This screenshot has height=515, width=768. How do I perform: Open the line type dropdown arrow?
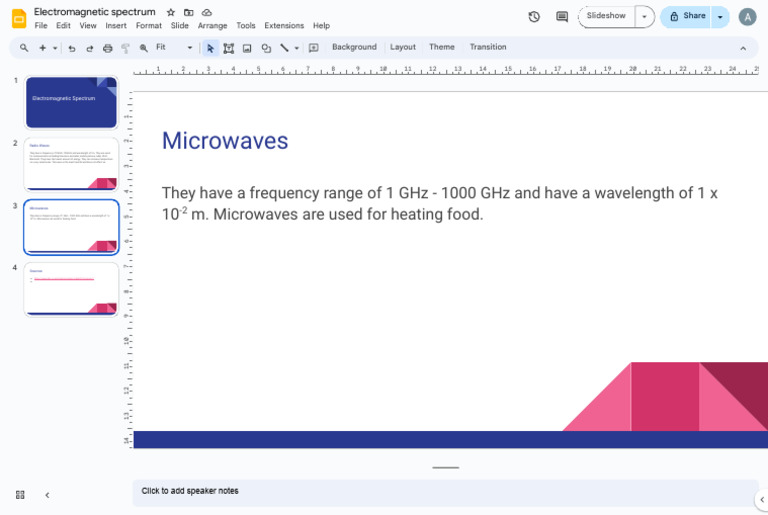coord(296,48)
